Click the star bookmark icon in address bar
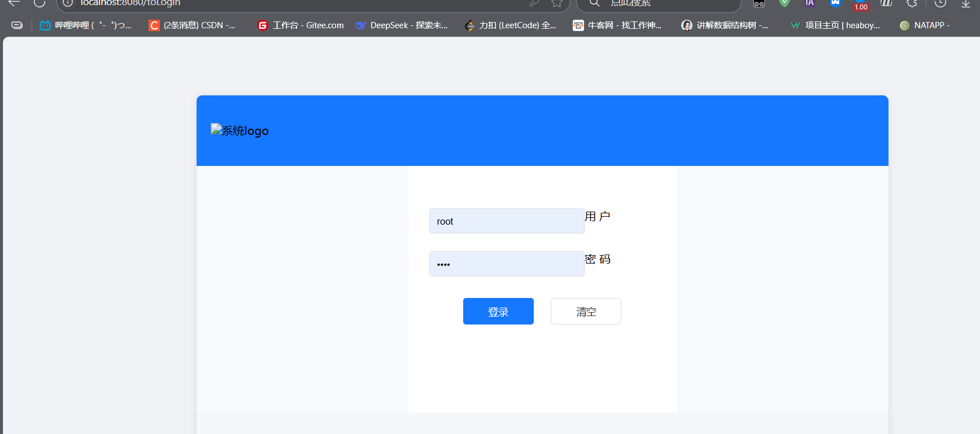Viewport: 980px width, 434px height. click(x=557, y=3)
